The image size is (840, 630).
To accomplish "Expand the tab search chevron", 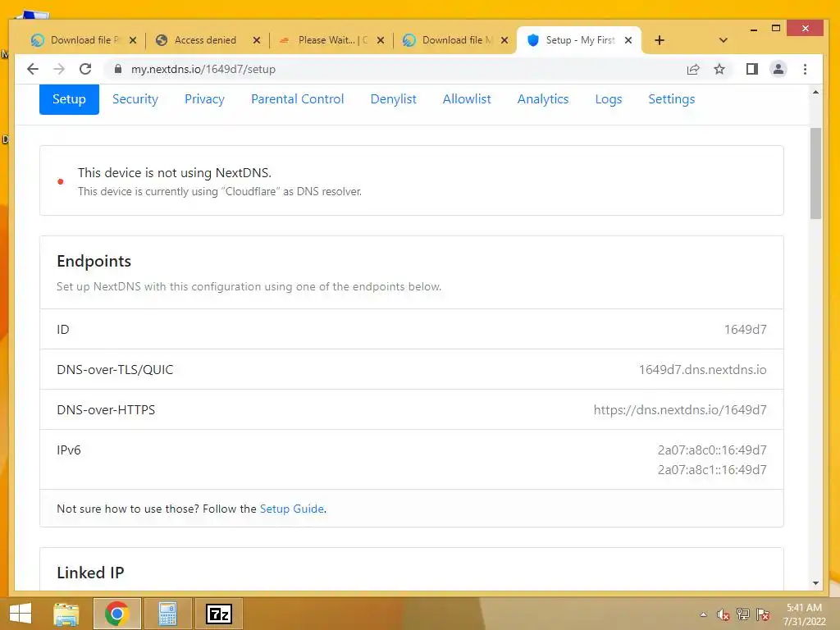I will click(x=724, y=40).
